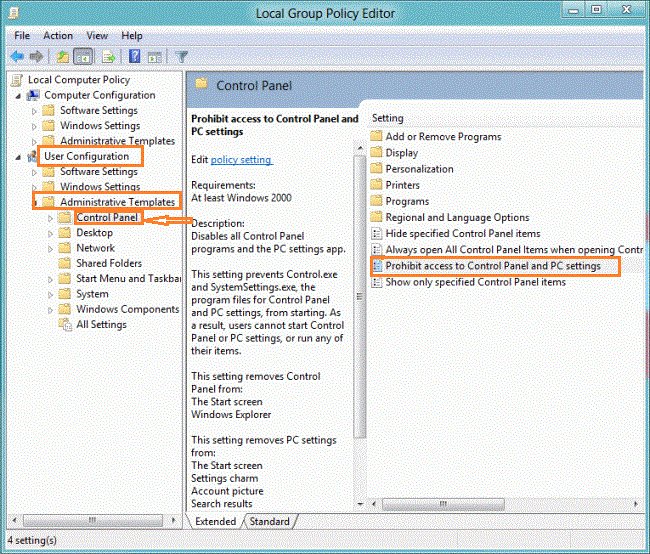Click the settings list horizontal scrollbar thumb

(443, 504)
